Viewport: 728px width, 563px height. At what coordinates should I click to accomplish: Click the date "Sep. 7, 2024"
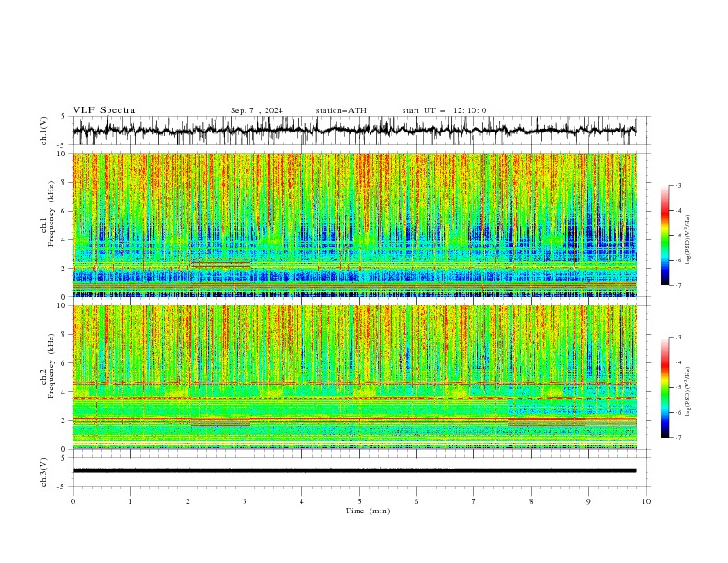click(x=256, y=110)
